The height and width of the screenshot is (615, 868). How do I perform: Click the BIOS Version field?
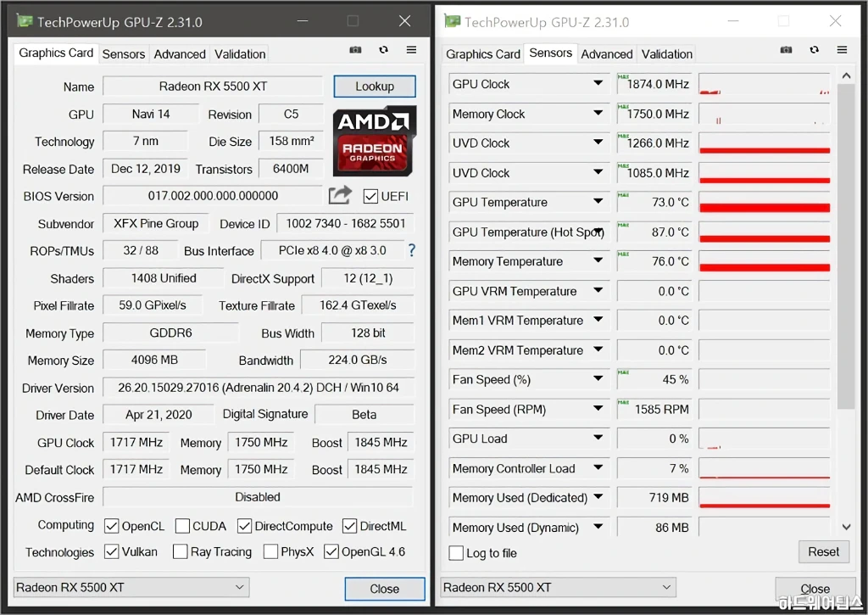click(x=213, y=196)
